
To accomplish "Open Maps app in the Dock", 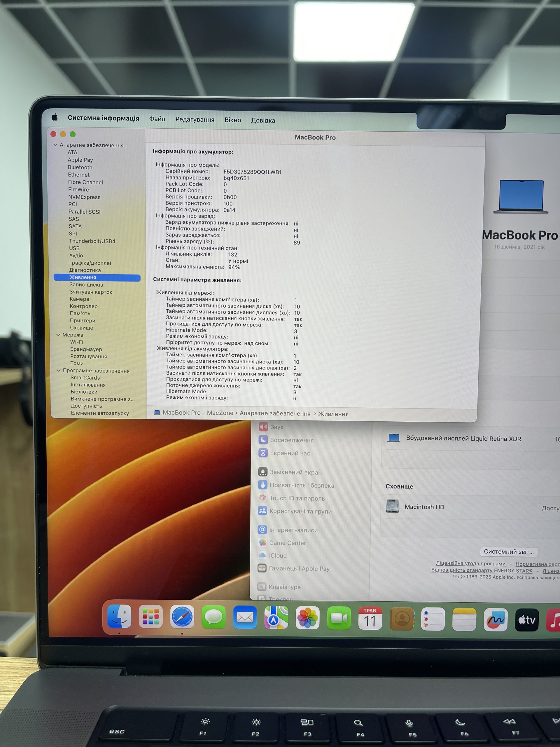I will pos(276,618).
